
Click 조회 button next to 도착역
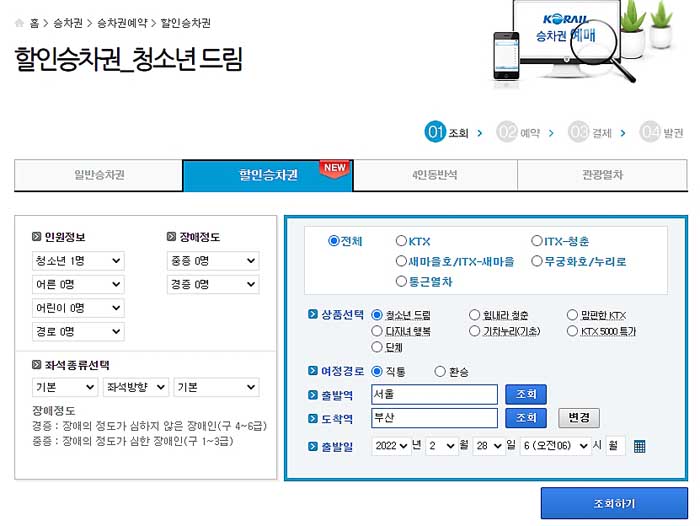(526, 418)
